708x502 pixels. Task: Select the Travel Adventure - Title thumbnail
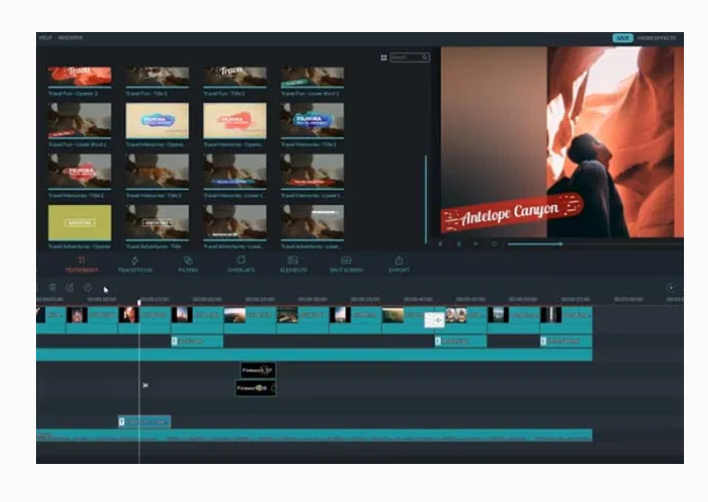(157, 223)
